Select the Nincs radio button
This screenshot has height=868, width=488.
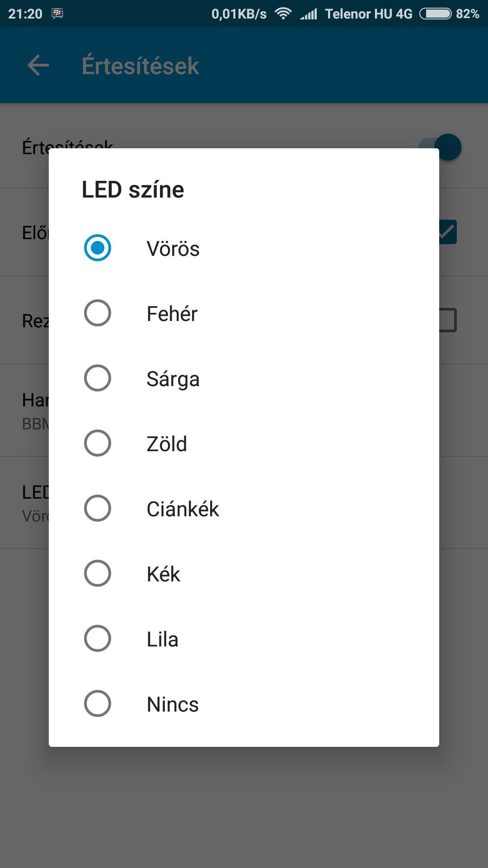[x=98, y=703]
